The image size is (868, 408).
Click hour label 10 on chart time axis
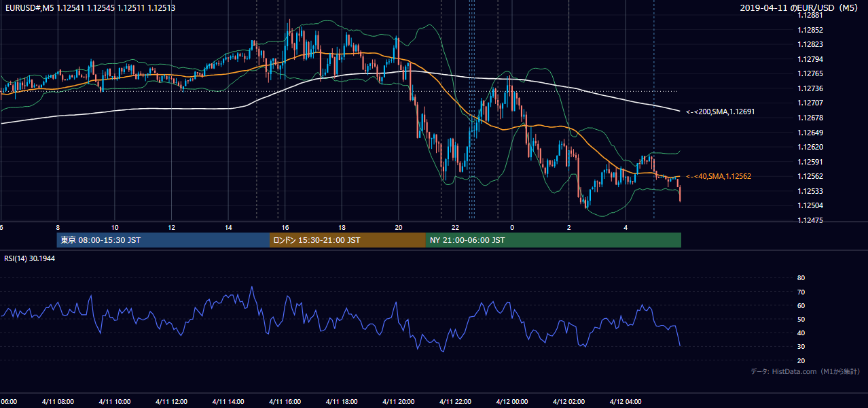pos(115,227)
